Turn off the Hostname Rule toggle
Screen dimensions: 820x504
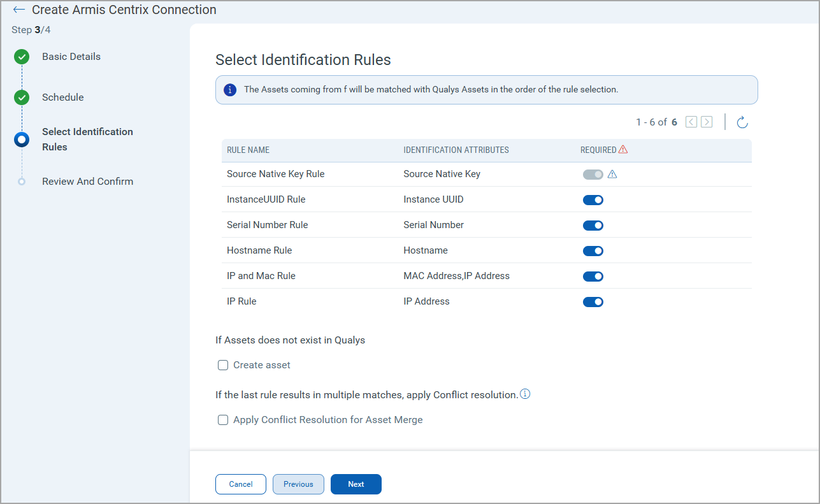(593, 251)
